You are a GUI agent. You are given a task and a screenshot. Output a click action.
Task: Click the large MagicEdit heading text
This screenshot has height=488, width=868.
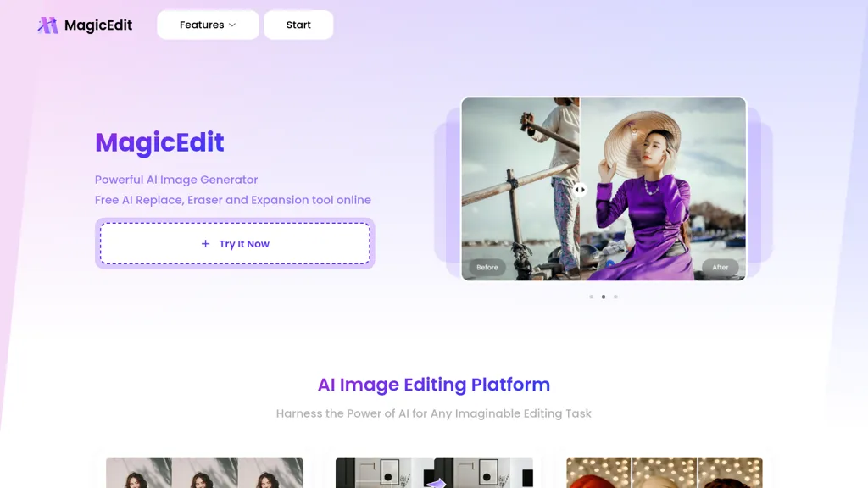point(159,142)
